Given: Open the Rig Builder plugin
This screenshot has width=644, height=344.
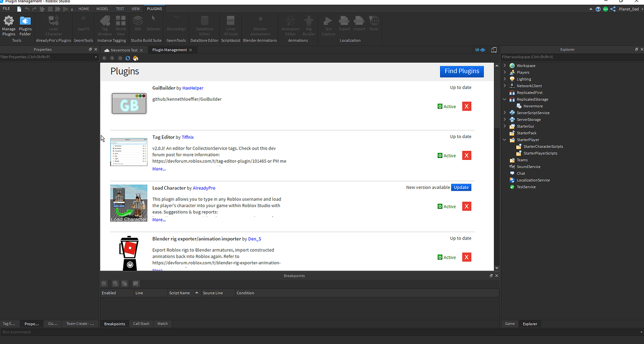Looking at the screenshot, I should tap(309, 26).
